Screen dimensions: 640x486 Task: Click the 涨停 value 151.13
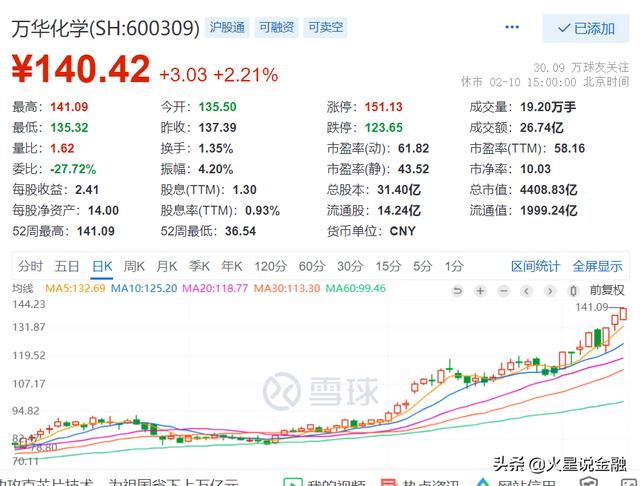click(384, 107)
